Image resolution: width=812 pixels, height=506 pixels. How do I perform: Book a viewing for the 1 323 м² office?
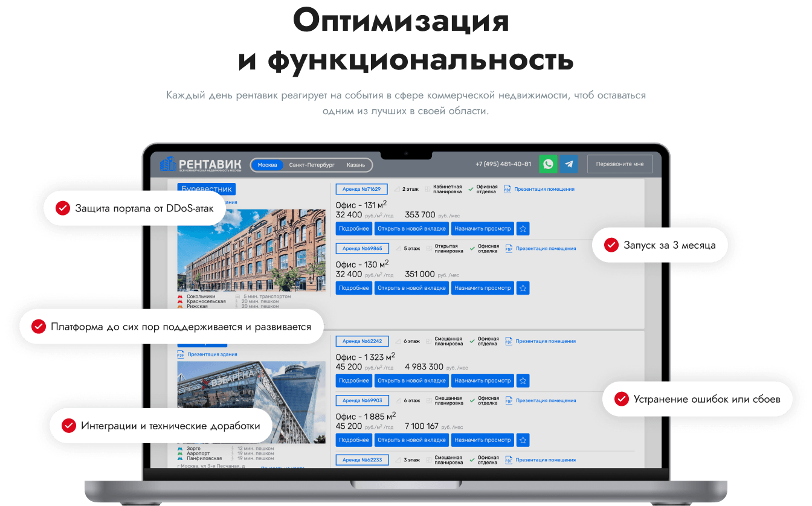point(483,381)
